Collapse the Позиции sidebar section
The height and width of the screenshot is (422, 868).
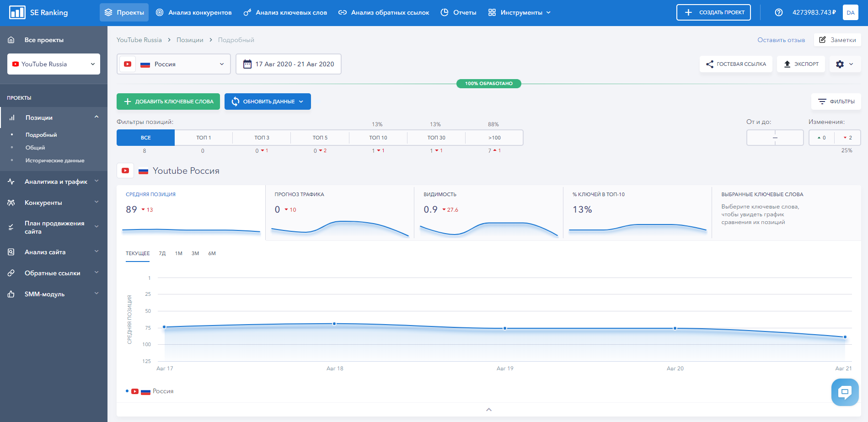(x=96, y=117)
